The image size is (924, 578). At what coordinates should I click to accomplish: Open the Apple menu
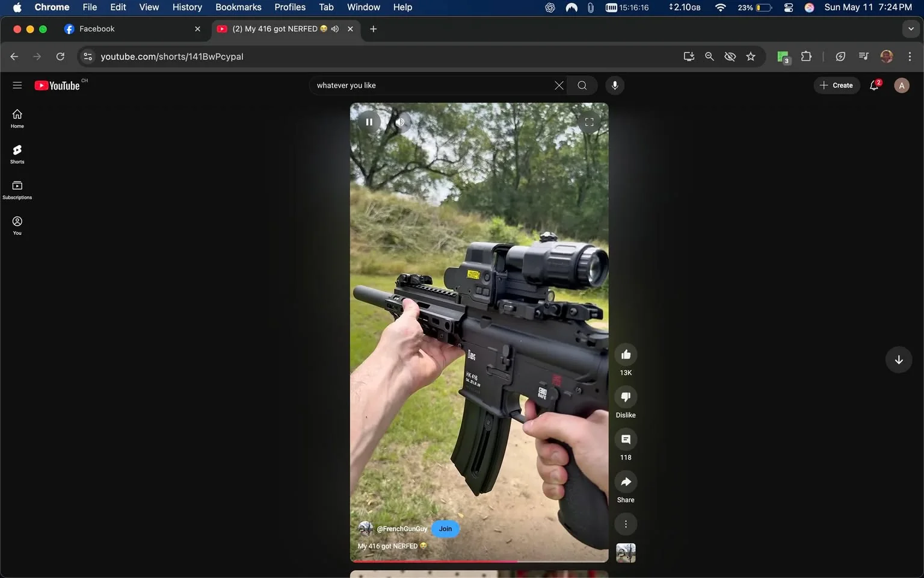point(17,7)
